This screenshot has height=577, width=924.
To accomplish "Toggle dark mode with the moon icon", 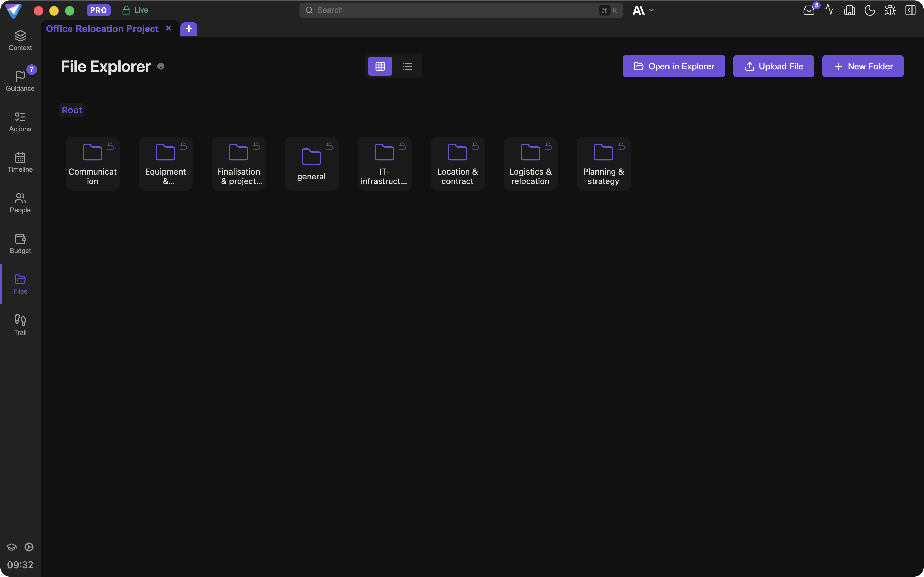I will [x=870, y=10].
